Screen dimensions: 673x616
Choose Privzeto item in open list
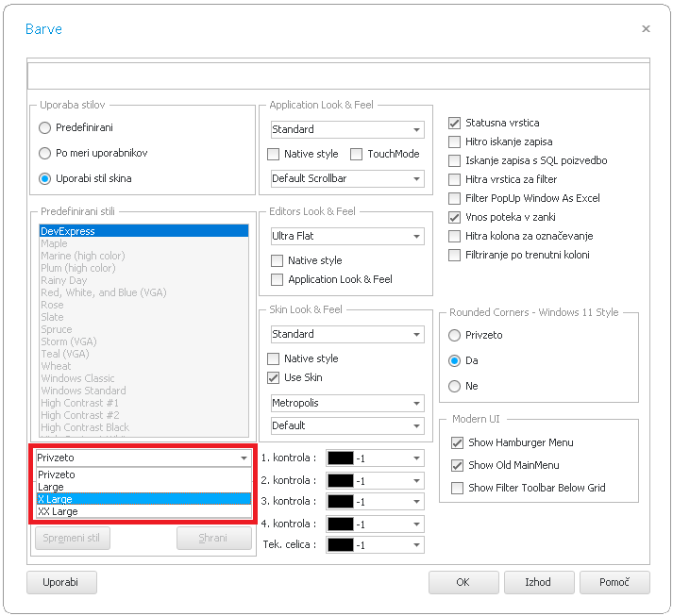point(57,474)
